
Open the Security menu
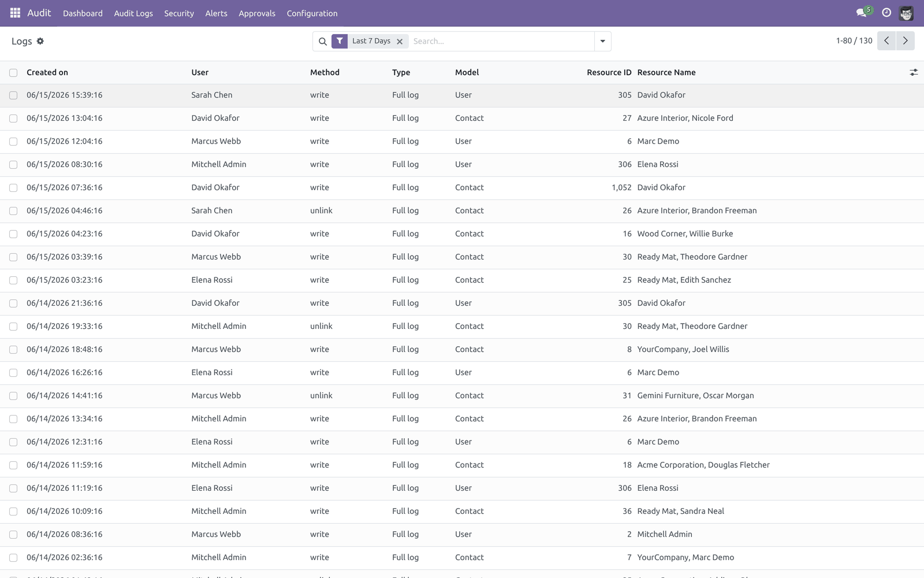pyautogui.click(x=179, y=13)
